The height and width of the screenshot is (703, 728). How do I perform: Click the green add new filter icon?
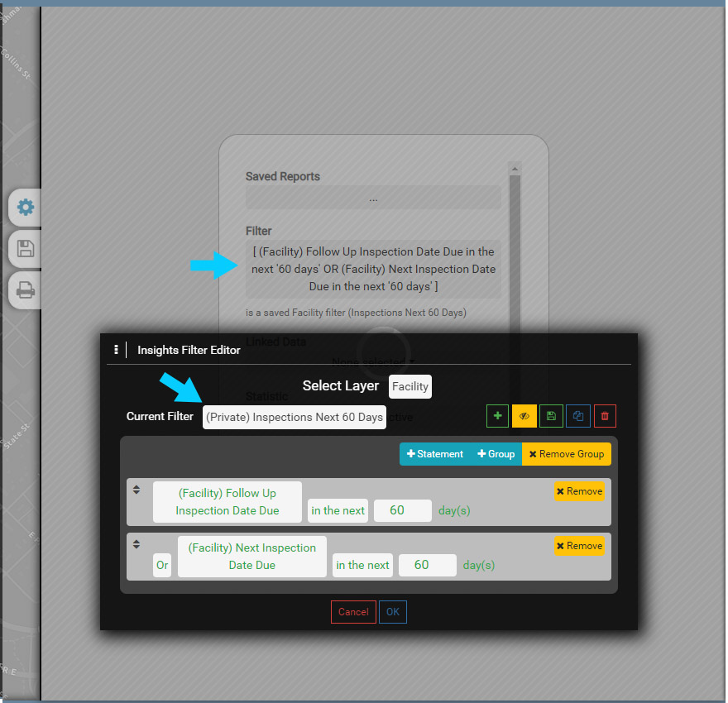[x=497, y=416]
